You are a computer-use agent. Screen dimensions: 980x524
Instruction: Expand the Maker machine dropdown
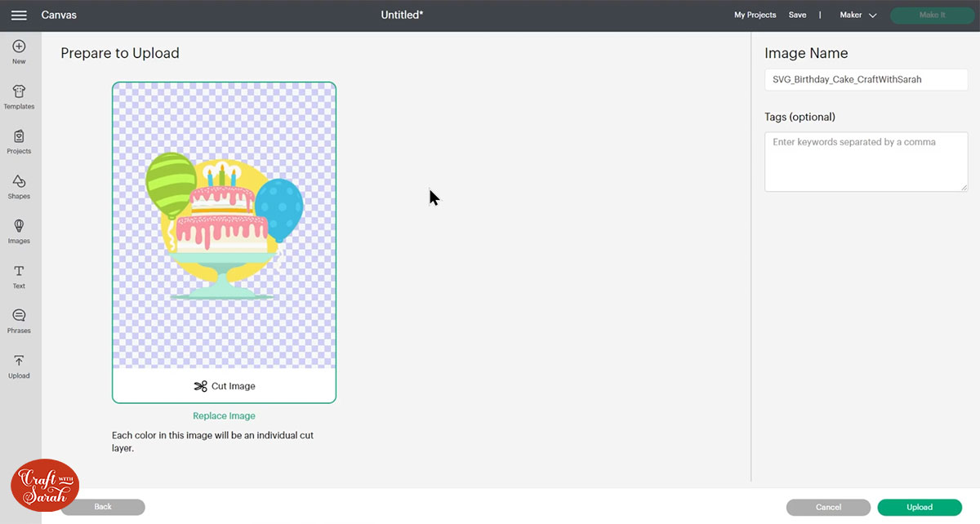(x=858, y=16)
